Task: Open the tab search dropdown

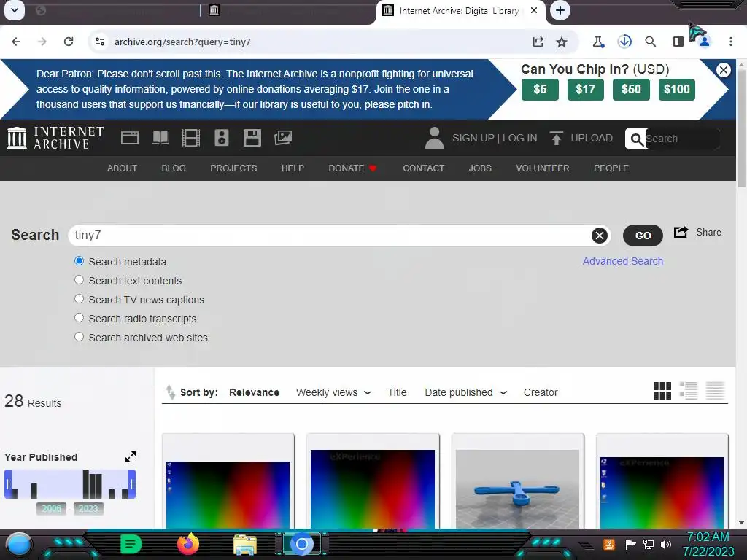Action: tap(15, 10)
